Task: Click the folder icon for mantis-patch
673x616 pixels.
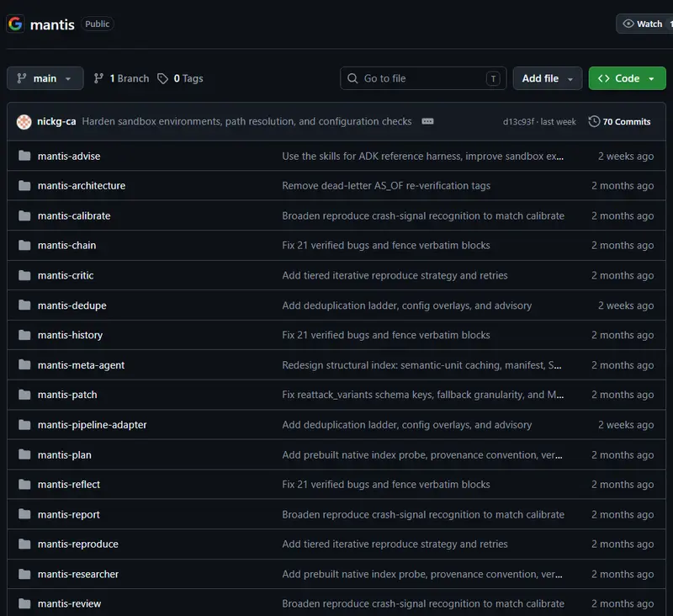Action: [x=24, y=395]
